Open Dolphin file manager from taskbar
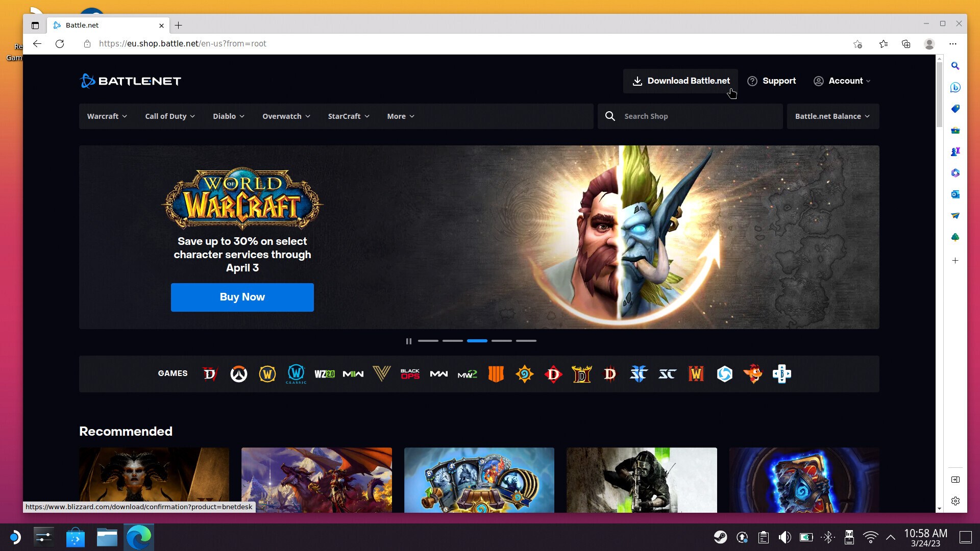This screenshot has width=980, height=551. click(107, 537)
